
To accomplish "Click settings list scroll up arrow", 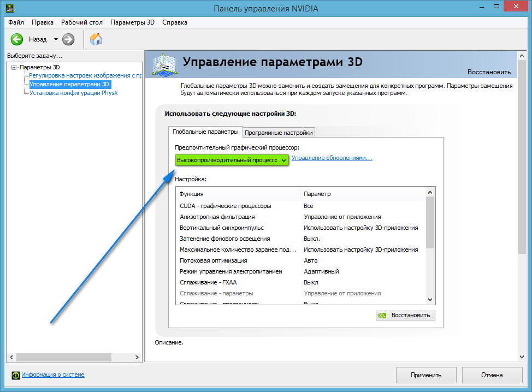I will 430,192.
